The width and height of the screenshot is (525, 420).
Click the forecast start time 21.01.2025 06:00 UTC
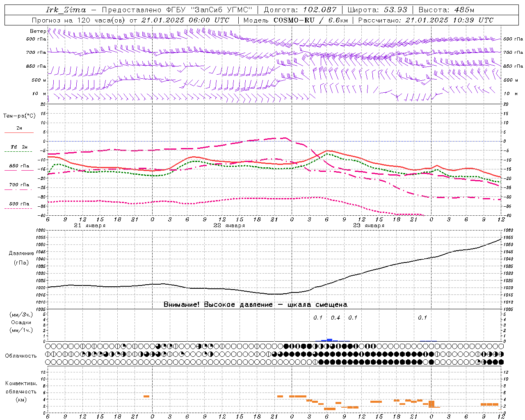click(x=185, y=20)
